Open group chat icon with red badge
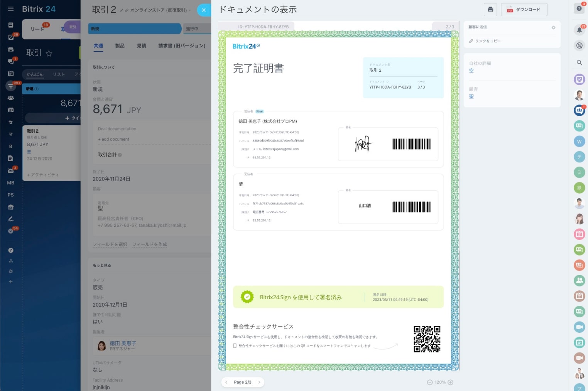 pos(579,110)
